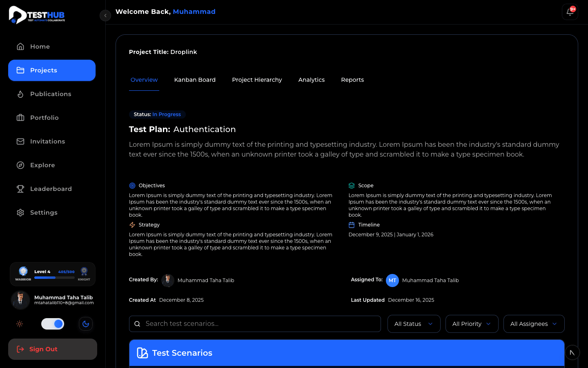
Task: Toggle the light/dark theme switch
Action: pyautogui.click(x=53, y=324)
